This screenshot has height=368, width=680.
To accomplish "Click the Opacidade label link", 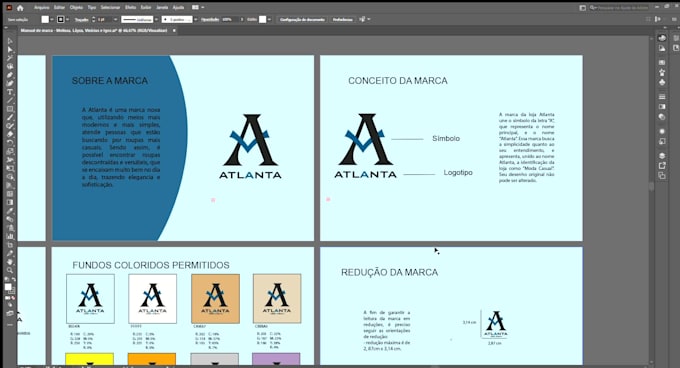I will click(209, 20).
